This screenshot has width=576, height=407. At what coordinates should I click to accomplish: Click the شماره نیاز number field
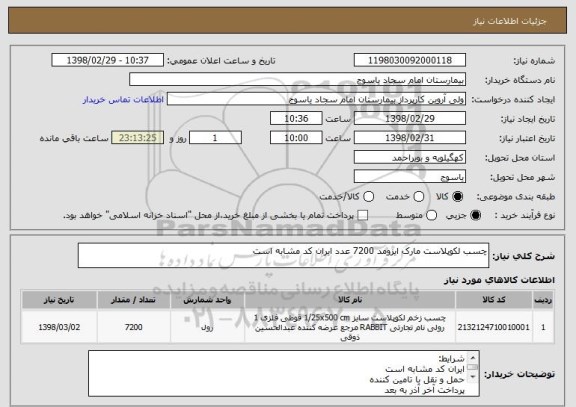coord(410,60)
